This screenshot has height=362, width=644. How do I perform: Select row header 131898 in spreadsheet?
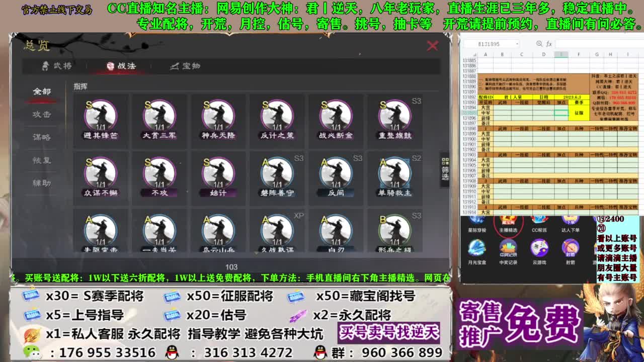[469, 129]
